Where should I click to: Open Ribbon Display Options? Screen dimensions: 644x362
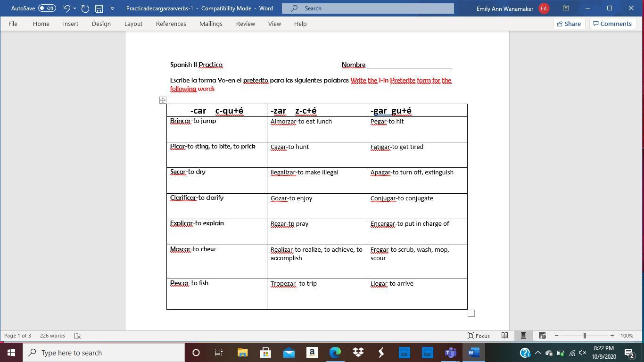[x=566, y=8]
